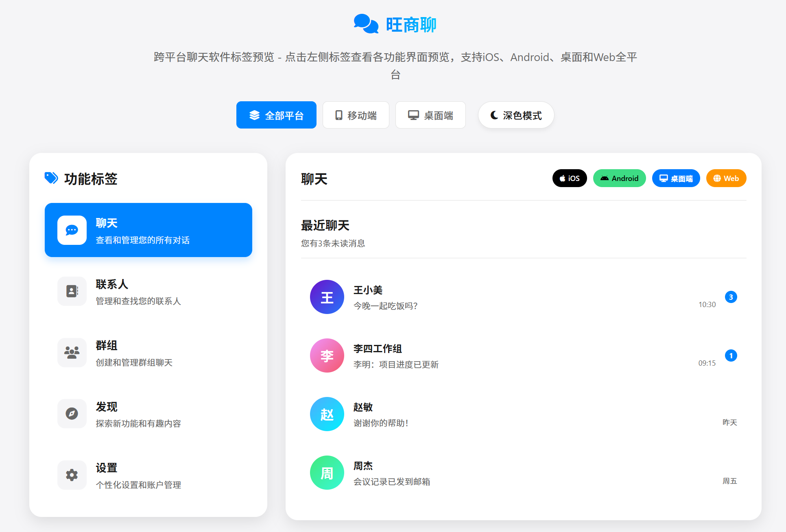This screenshot has width=786, height=532.
Task: Select the iOS platform badge
Action: (569, 178)
